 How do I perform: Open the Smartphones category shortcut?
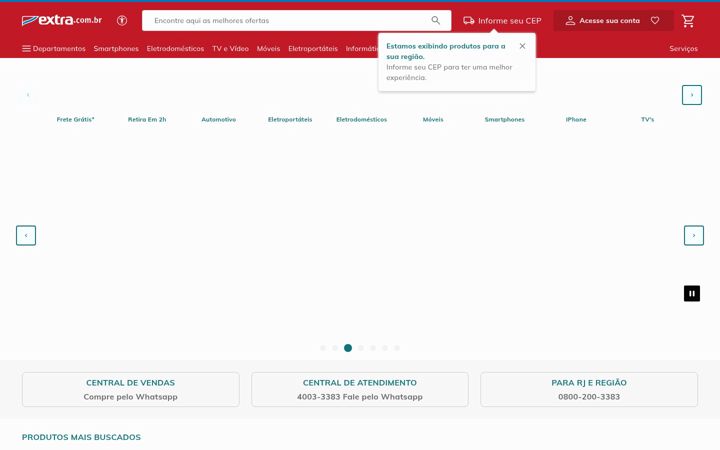point(504,119)
